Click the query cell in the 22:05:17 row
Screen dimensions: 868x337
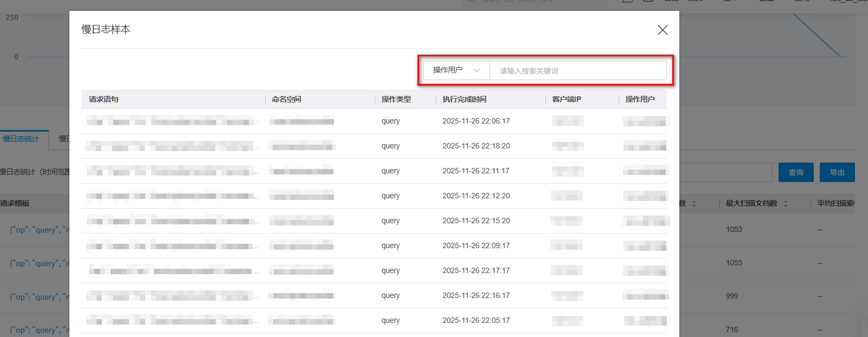390,321
